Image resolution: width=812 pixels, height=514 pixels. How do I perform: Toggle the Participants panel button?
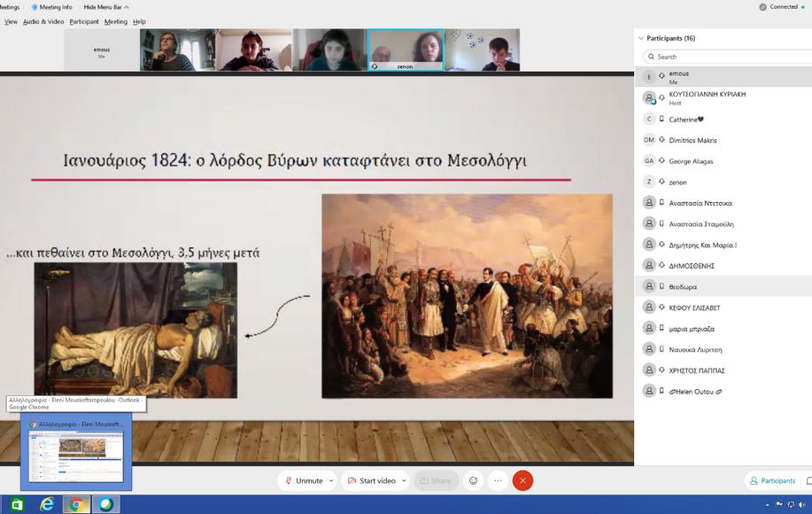[772, 481]
